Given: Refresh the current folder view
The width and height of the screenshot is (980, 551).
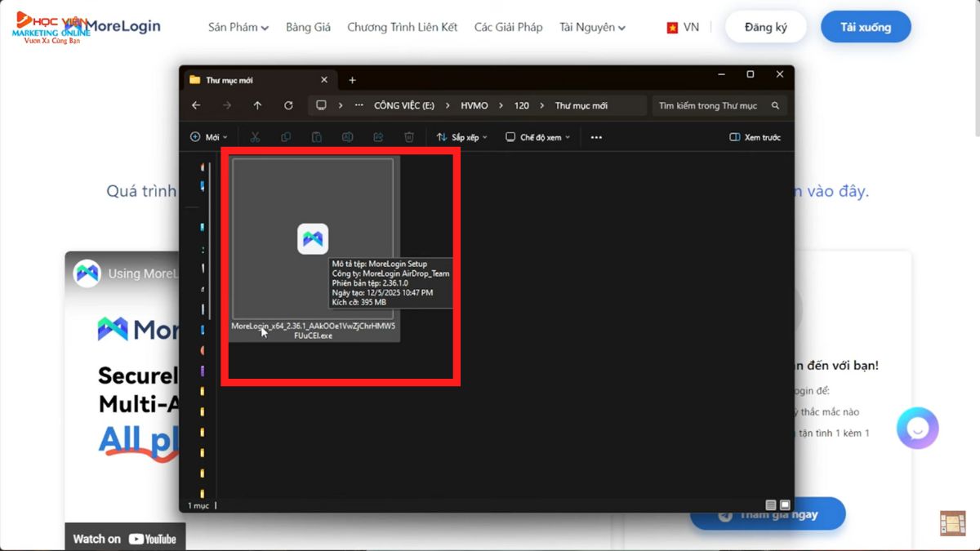Looking at the screenshot, I should pos(288,105).
